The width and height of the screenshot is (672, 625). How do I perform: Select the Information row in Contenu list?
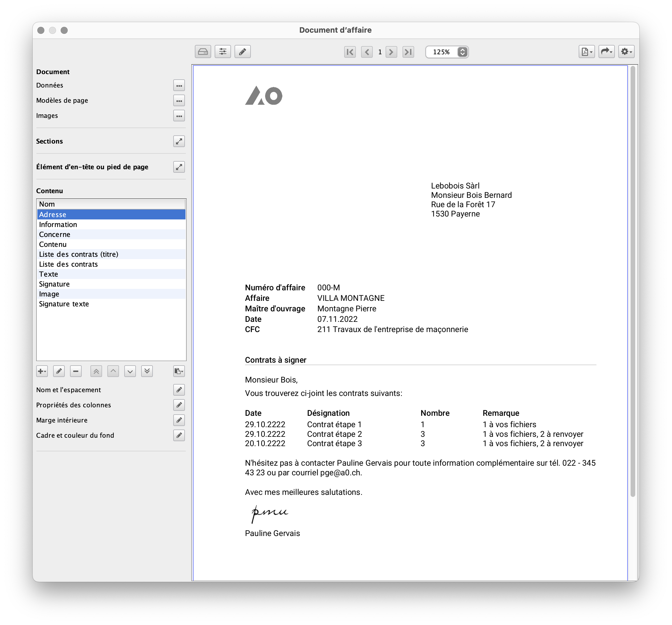[111, 225]
